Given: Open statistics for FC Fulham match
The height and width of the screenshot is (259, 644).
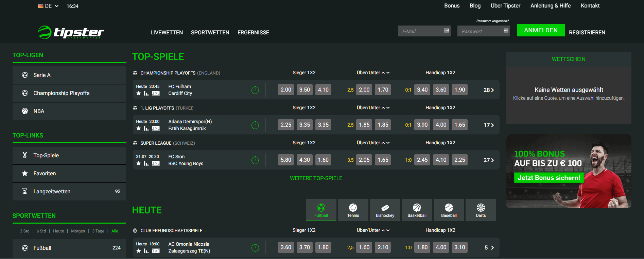Looking at the screenshot, I should tap(146, 93).
